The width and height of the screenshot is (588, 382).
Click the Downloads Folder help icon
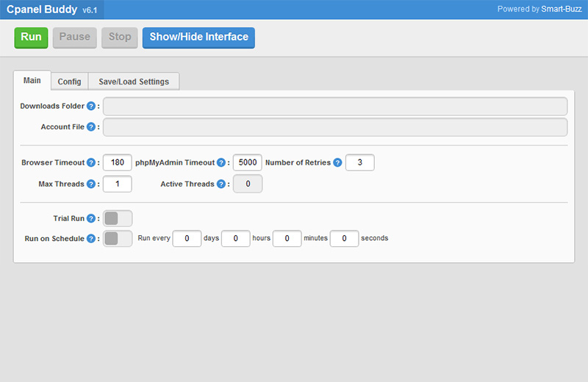point(90,106)
